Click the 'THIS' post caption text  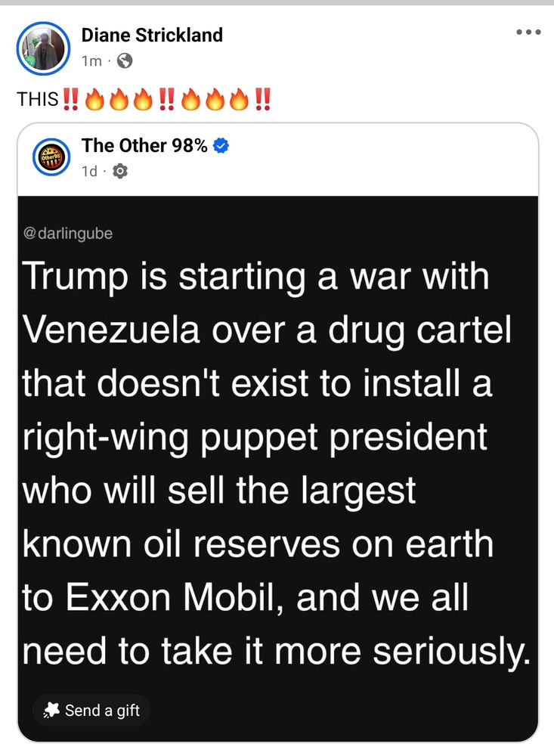point(38,99)
